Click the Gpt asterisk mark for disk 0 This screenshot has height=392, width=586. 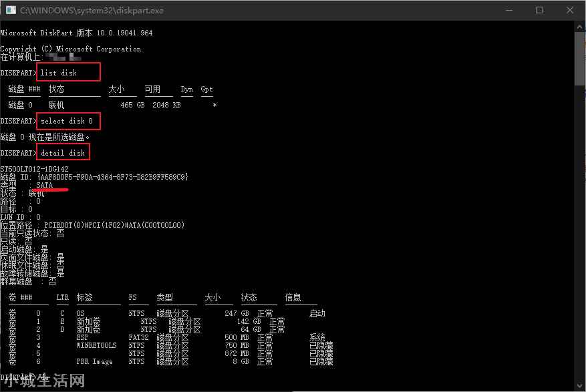tap(214, 106)
